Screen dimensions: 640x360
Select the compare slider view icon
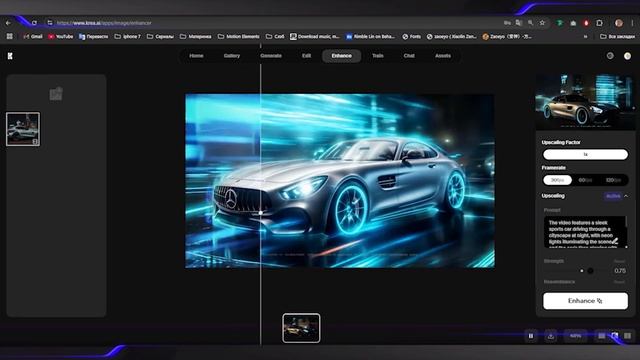point(615,336)
